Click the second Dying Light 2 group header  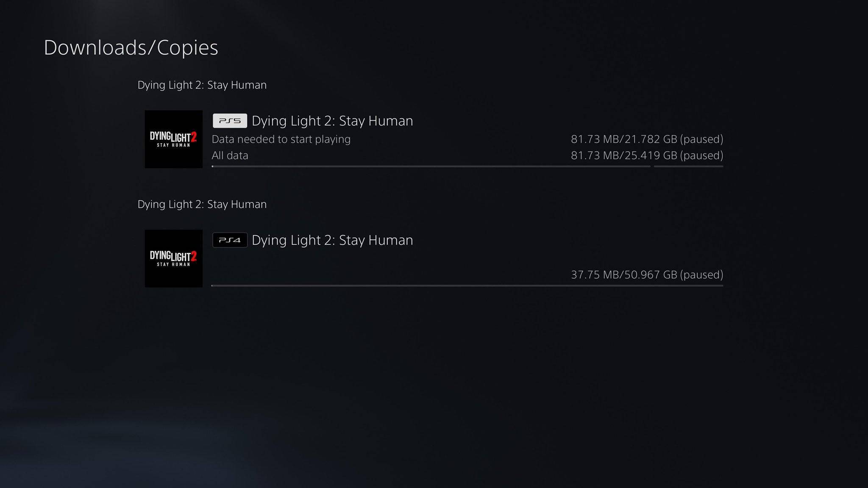point(202,205)
